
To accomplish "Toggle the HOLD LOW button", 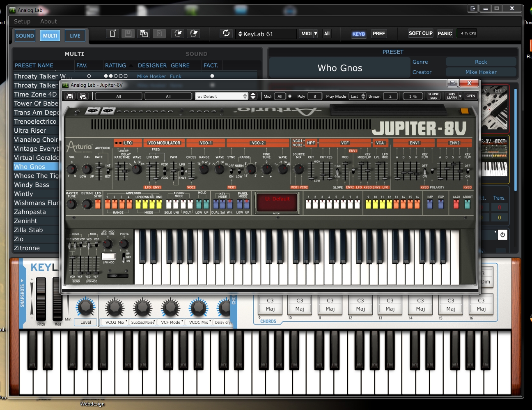I will click(199, 204).
